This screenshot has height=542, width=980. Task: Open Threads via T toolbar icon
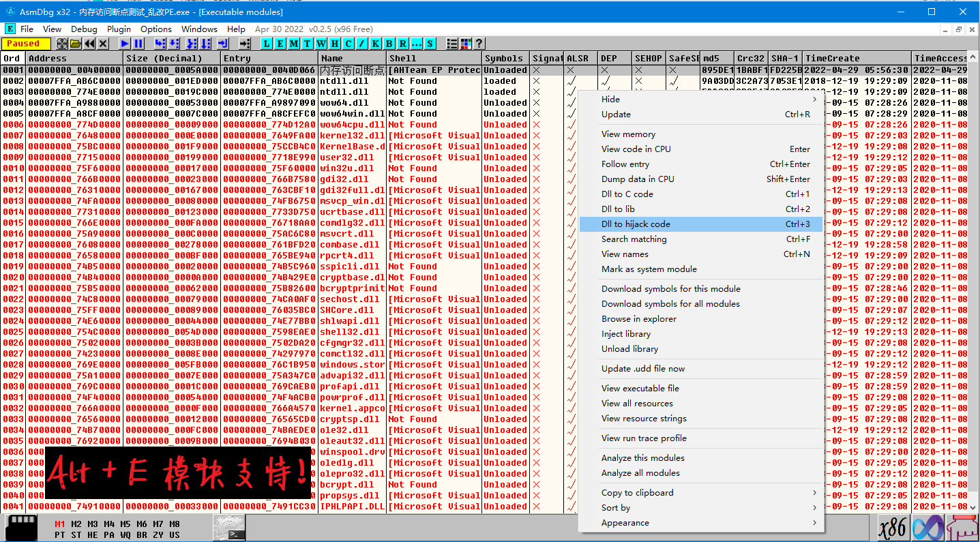(x=308, y=44)
